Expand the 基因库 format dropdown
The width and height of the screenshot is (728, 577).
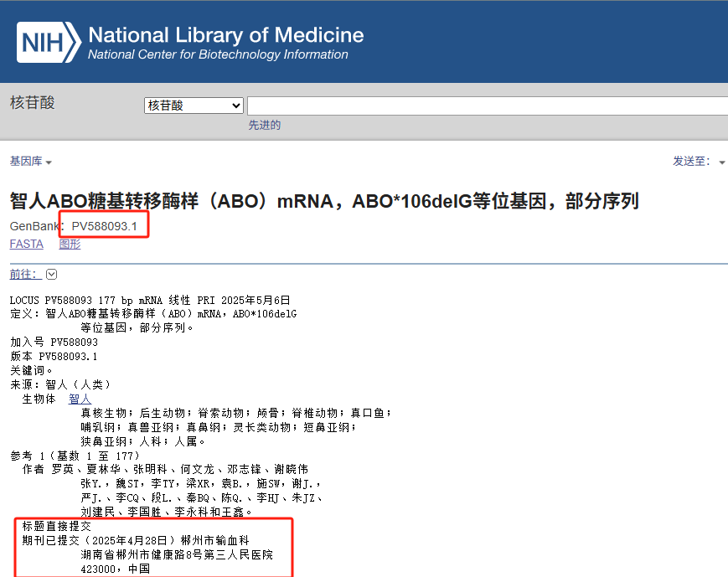31,162
